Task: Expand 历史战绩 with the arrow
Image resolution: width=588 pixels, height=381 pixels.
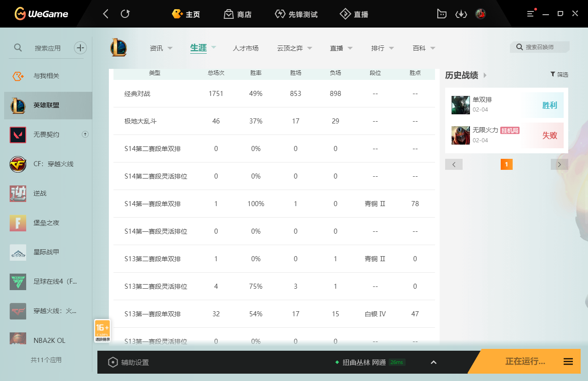Action: click(x=485, y=75)
